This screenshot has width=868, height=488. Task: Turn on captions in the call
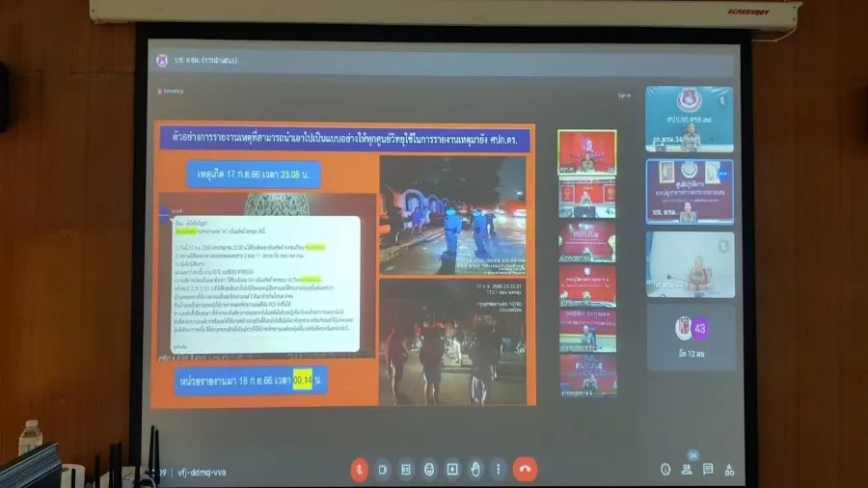tap(406, 469)
